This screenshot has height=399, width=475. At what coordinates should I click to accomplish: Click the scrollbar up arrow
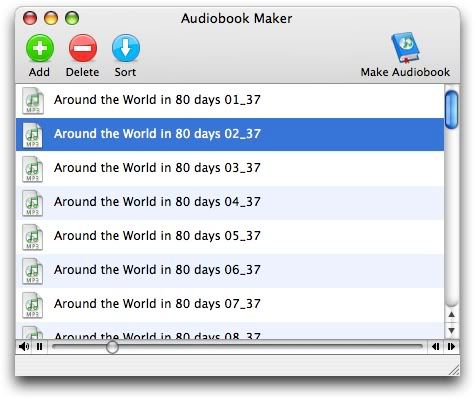point(452,314)
